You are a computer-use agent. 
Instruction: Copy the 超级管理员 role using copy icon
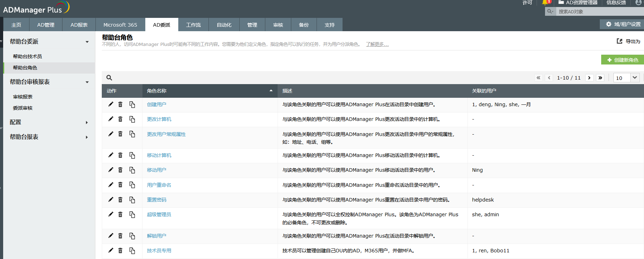(132, 214)
